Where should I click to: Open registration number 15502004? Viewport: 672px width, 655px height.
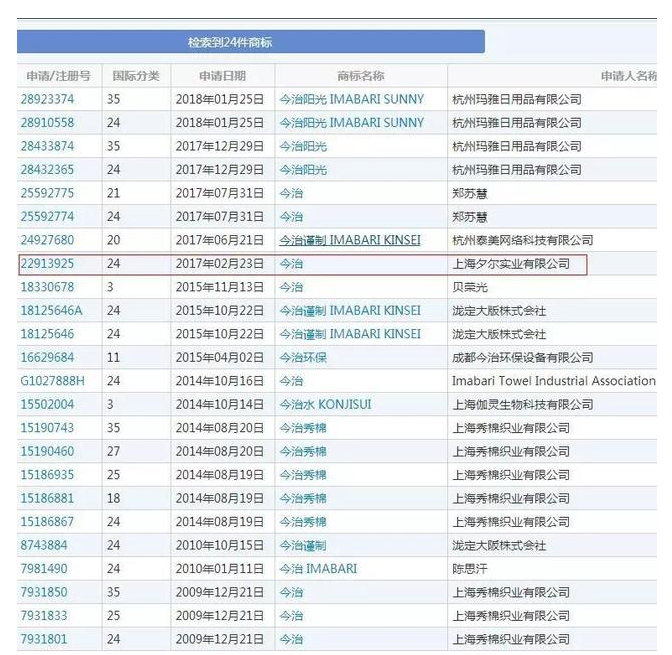(47, 405)
